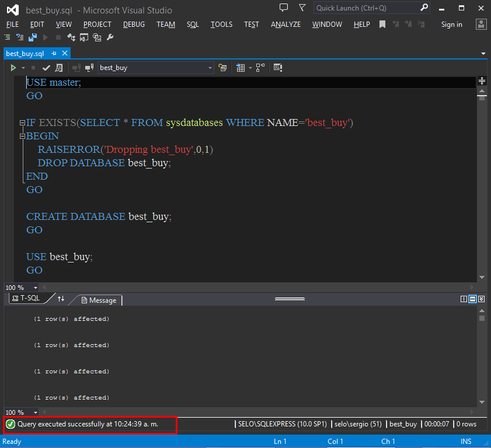Toggle the Include actual execution plan icon
The width and height of the screenshot is (491, 448).
pos(260,68)
